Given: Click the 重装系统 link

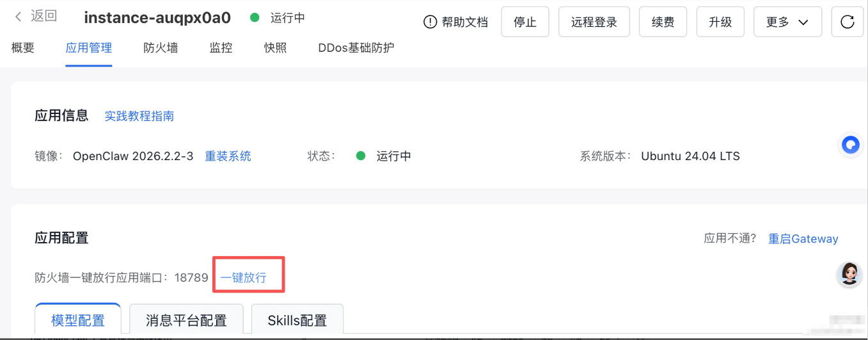Looking at the screenshot, I should coord(228,156).
